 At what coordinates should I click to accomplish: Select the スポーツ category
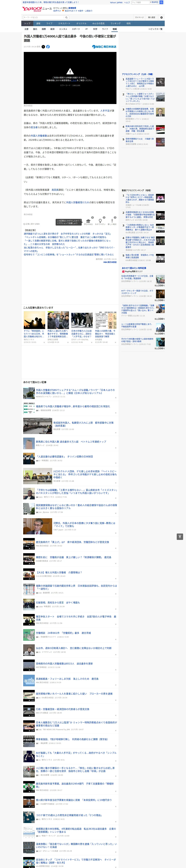pos(76,29)
